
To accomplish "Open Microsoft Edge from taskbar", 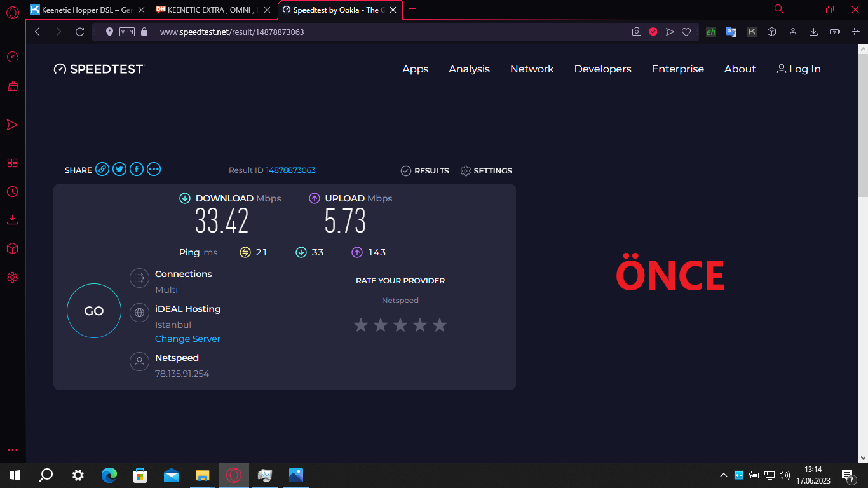I will 109,475.
